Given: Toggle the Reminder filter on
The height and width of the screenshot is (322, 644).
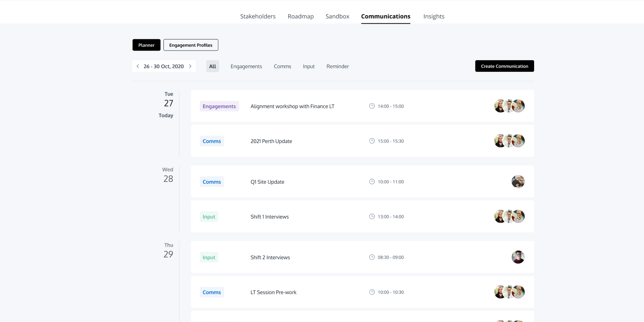Looking at the screenshot, I should click(337, 66).
